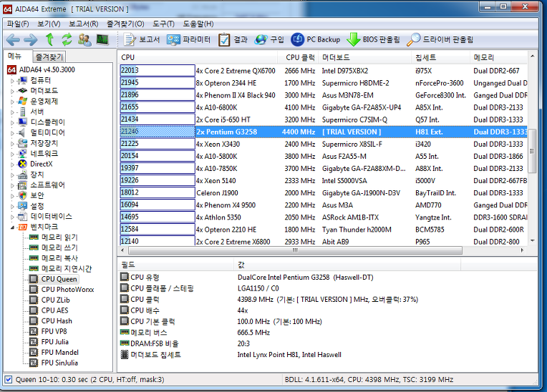This screenshot has width=547, height=392.
Task: Toggle the status bar checkbox beside Queen 10-10
Action: [x=9, y=379]
